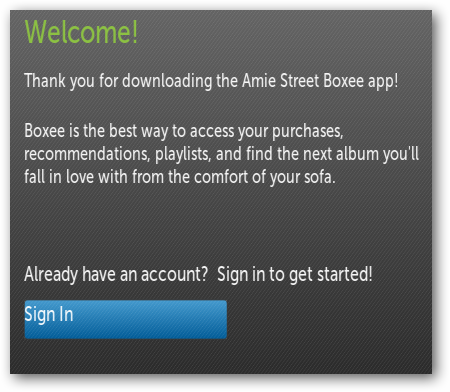450x392 pixels.
Task: Click the phrase 'fall in love with'
Action: (76, 177)
